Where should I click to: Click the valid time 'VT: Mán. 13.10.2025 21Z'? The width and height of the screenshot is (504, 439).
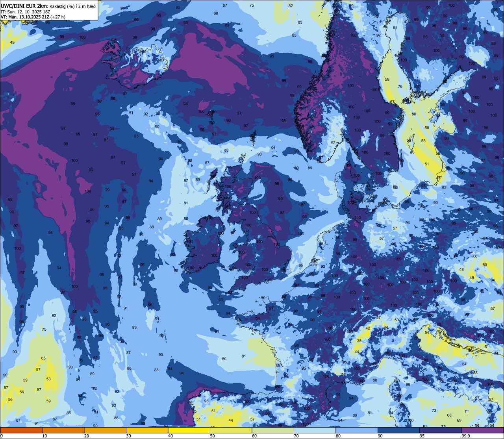pos(26,17)
